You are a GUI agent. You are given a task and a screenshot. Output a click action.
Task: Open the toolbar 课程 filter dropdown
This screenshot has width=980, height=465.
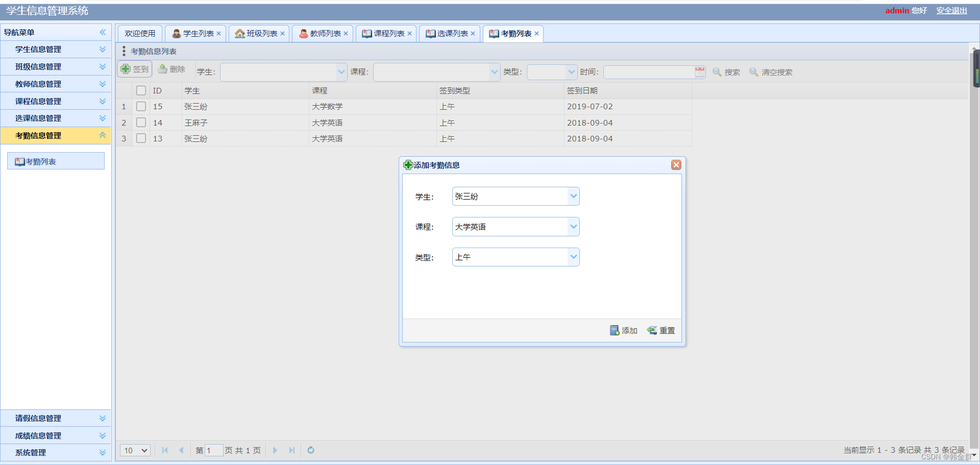click(495, 72)
